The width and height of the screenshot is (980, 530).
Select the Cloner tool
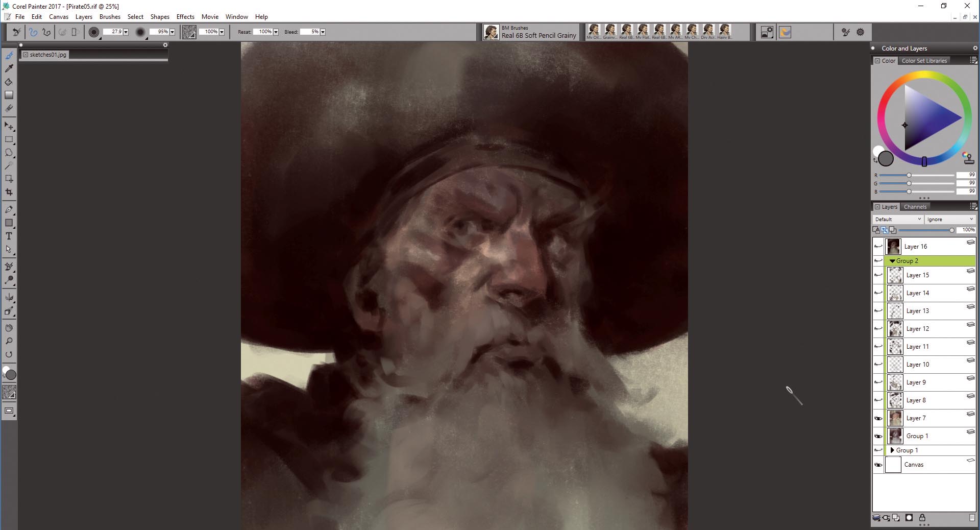(x=9, y=267)
